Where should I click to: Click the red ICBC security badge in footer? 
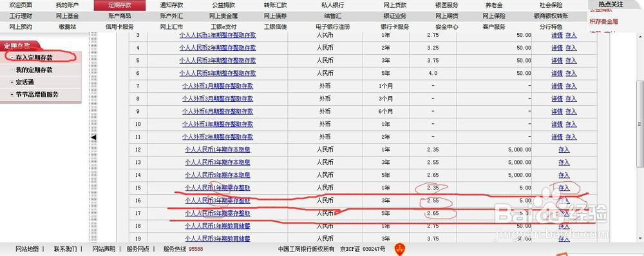[x=400, y=250]
